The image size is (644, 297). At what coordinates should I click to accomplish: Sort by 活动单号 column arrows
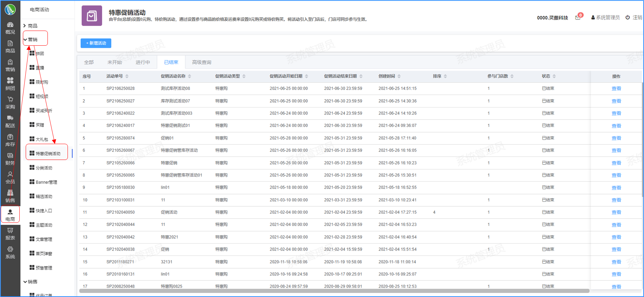click(x=127, y=76)
